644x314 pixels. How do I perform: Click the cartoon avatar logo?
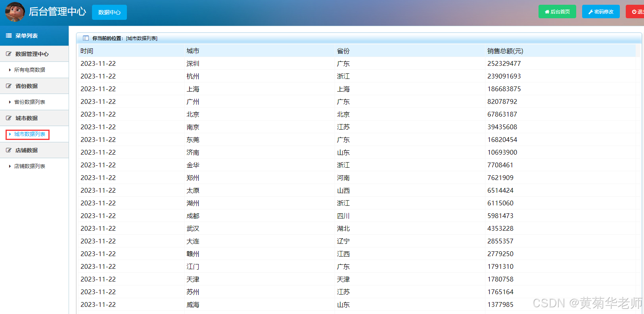tap(15, 12)
